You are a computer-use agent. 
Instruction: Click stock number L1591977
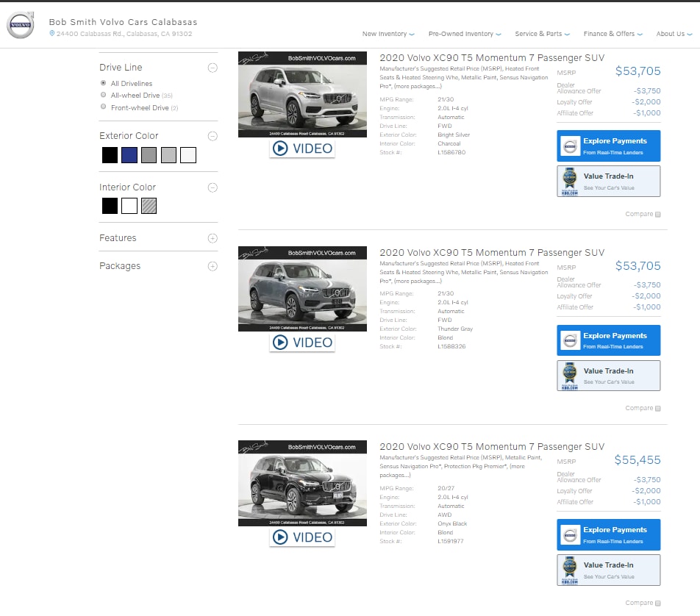(x=451, y=542)
